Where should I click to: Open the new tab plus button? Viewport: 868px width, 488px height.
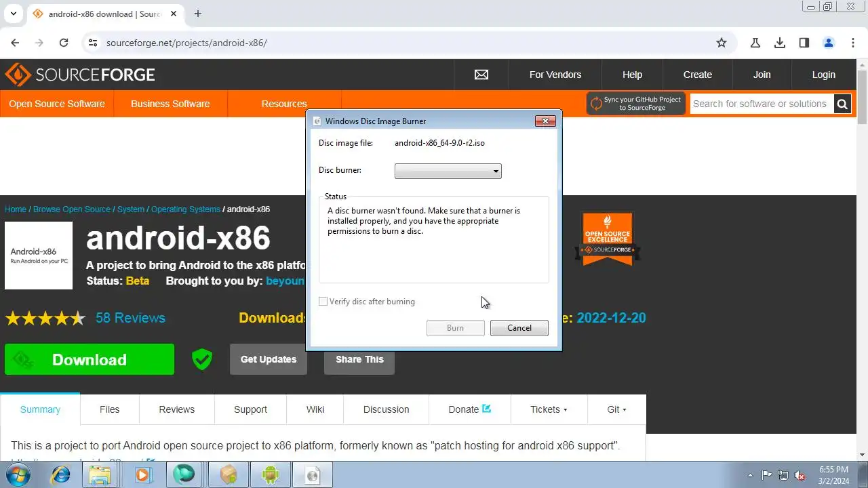coord(198,14)
